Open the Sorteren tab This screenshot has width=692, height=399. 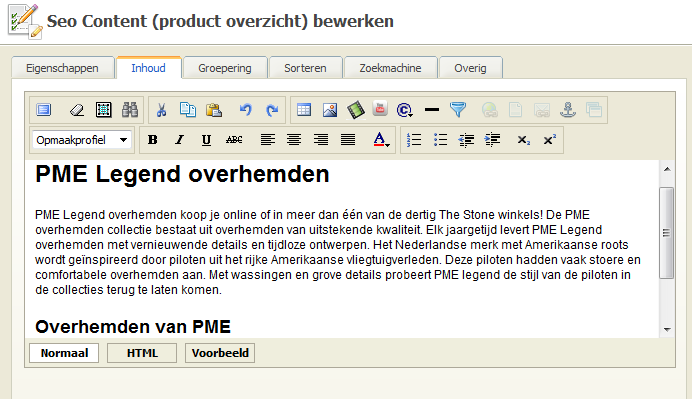pyautogui.click(x=305, y=68)
